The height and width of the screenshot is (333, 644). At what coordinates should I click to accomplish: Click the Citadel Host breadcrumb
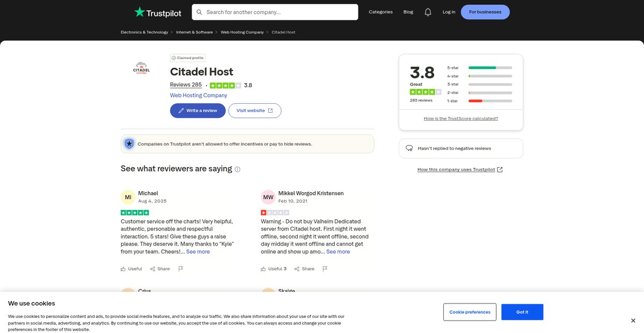click(283, 32)
